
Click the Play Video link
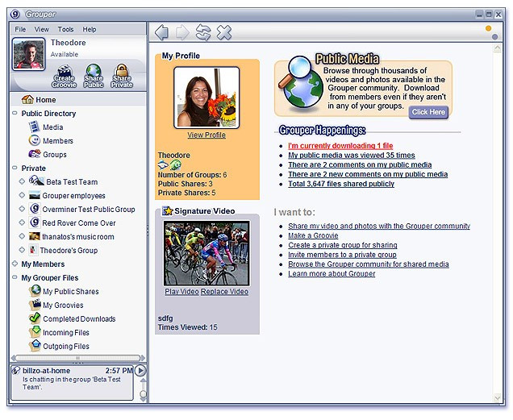(x=182, y=292)
